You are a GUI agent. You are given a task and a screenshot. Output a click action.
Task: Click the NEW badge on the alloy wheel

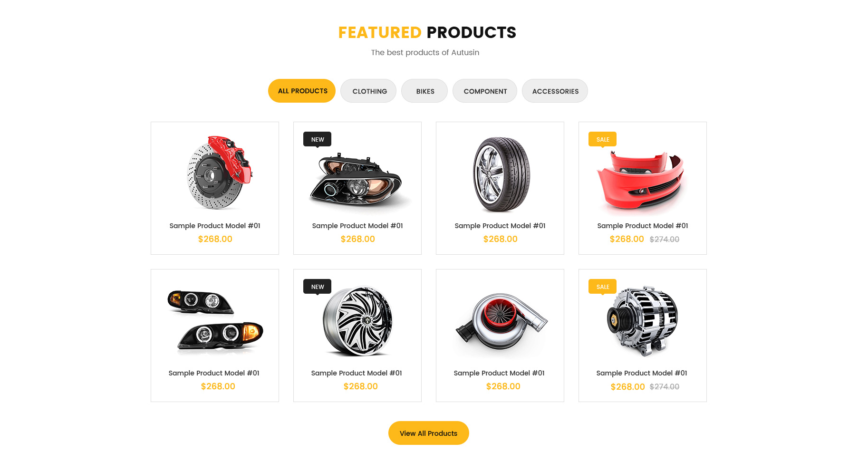click(x=317, y=287)
